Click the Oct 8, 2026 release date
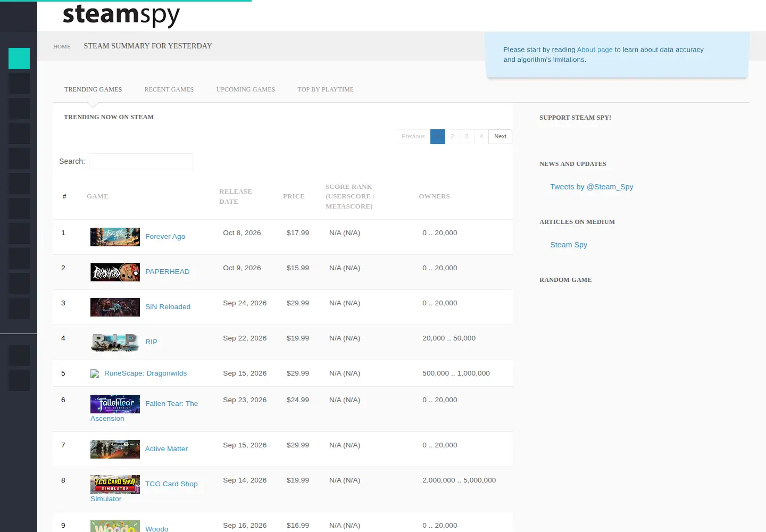Screen dimensions: 766x532 242,233
